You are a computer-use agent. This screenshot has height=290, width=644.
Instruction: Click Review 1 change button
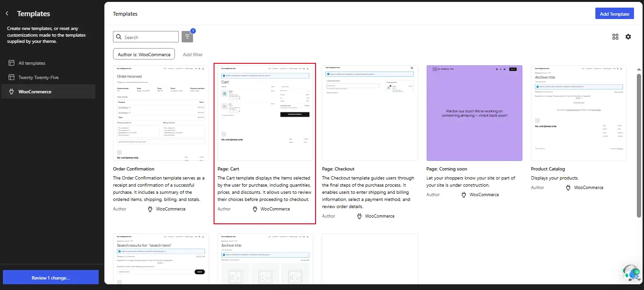[51, 277]
